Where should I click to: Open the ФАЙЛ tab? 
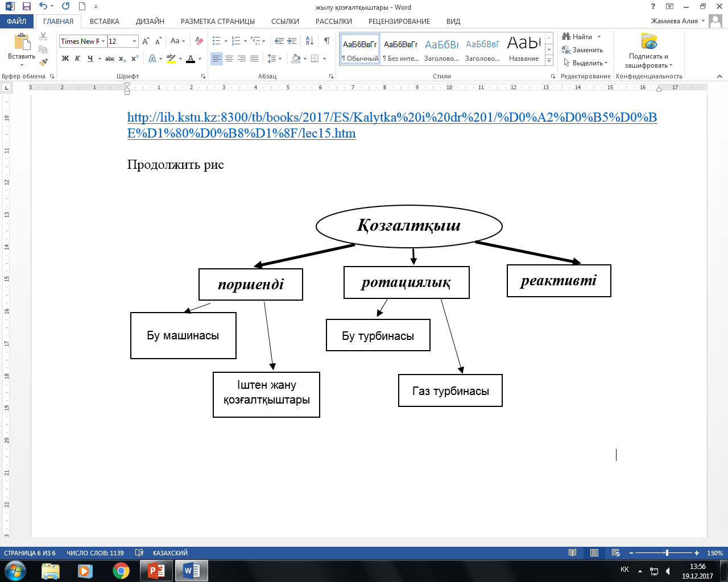pos(17,21)
